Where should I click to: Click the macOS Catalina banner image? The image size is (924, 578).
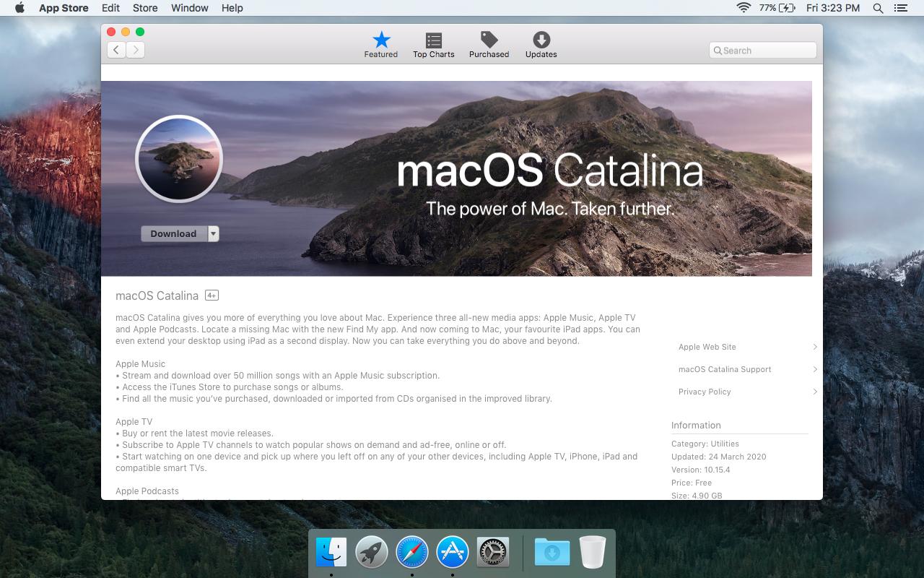coord(456,178)
